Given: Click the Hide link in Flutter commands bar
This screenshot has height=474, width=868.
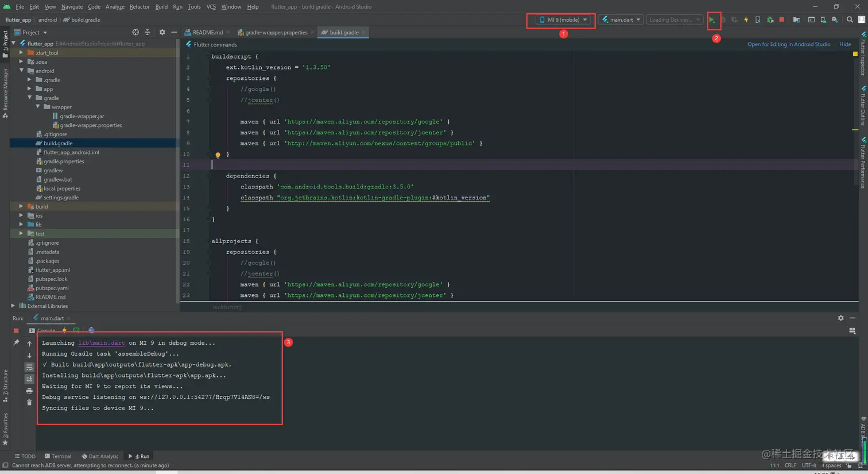Looking at the screenshot, I should (845, 45).
